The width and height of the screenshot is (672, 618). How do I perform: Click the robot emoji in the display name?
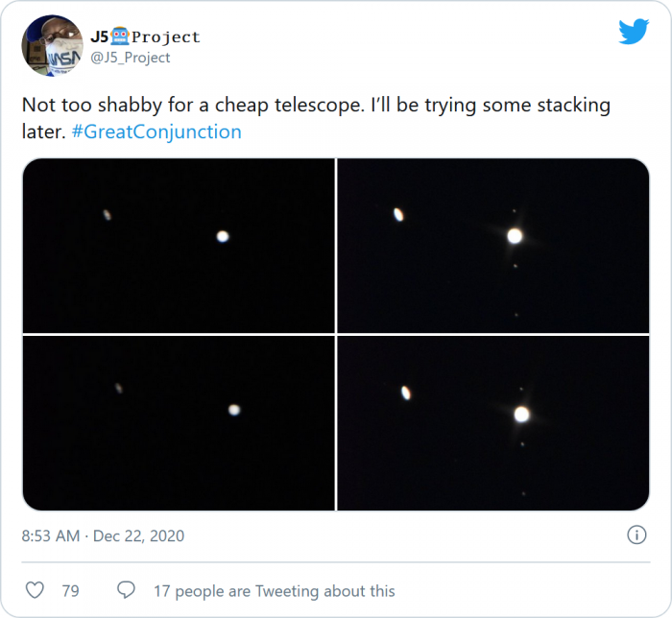tap(119, 36)
